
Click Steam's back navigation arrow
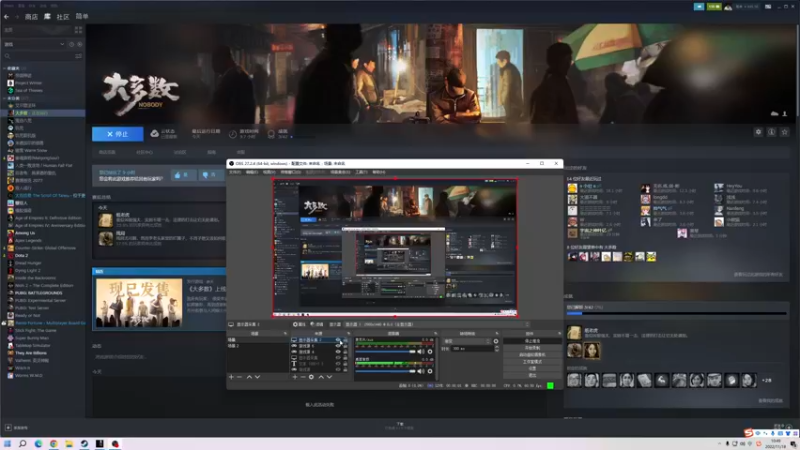6,17
